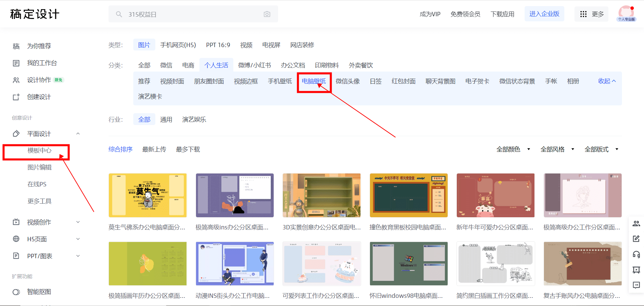Collapse categories with 收起
The width and height of the screenshot is (644, 306).
tap(607, 81)
